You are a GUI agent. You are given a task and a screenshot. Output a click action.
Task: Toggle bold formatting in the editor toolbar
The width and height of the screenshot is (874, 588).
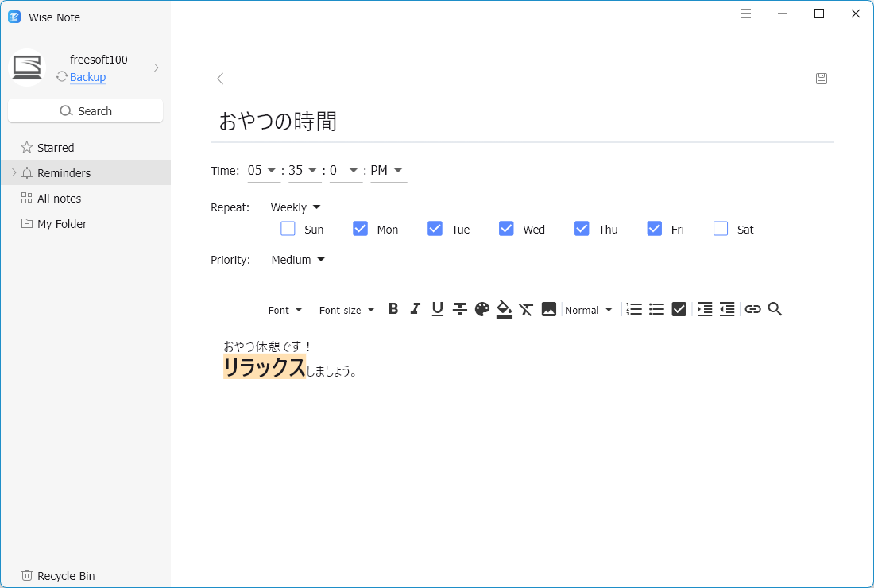click(x=393, y=309)
